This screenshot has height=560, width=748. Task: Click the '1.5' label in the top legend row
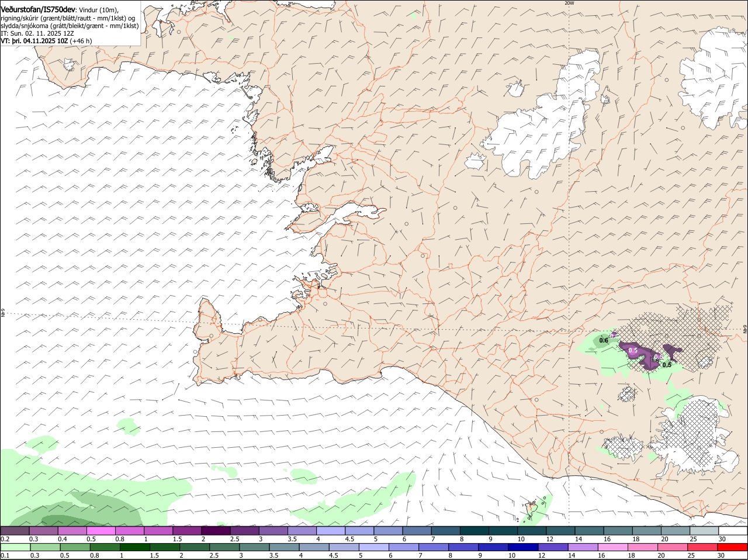coord(177,538)
